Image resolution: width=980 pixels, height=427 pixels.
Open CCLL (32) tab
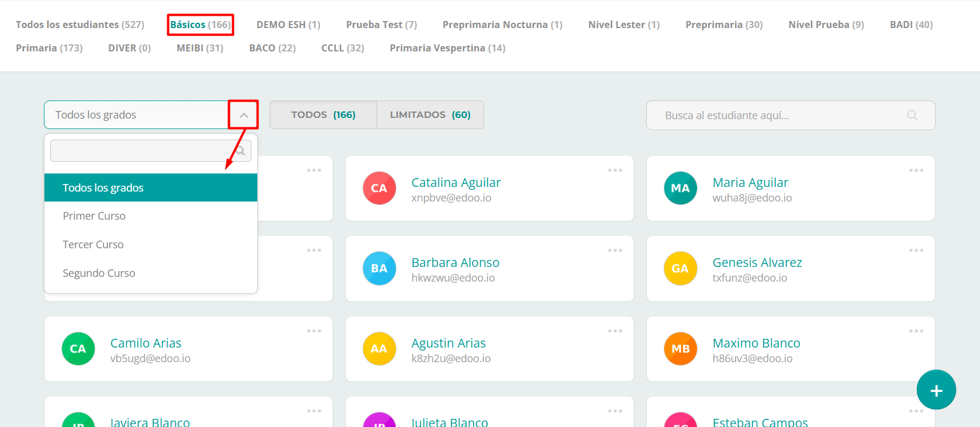(x=343, y=48)
